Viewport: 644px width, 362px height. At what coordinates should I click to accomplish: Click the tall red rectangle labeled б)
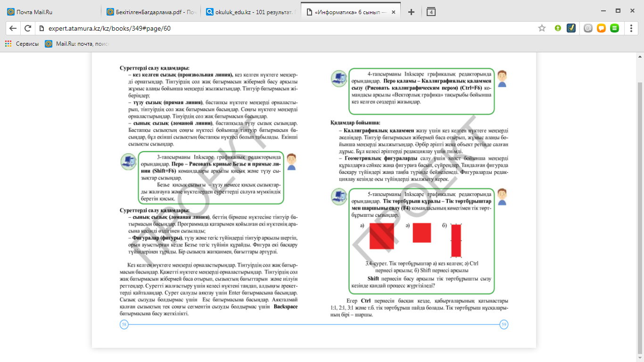coord(456,240)
